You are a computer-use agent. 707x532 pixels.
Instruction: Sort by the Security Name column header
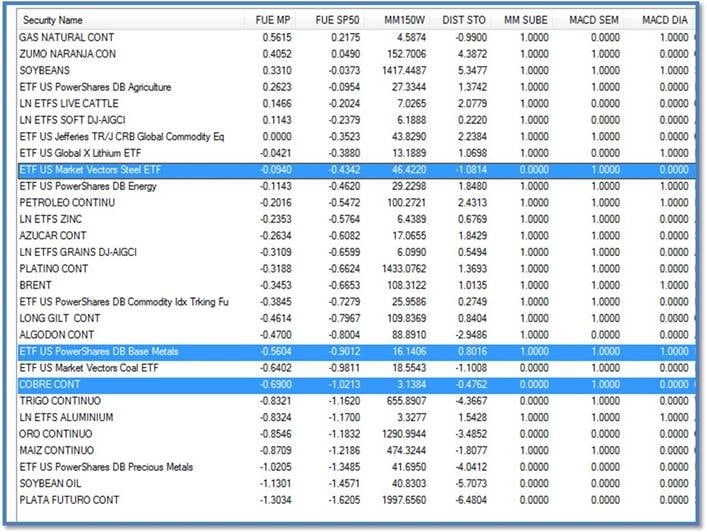(x=130, y=20)
